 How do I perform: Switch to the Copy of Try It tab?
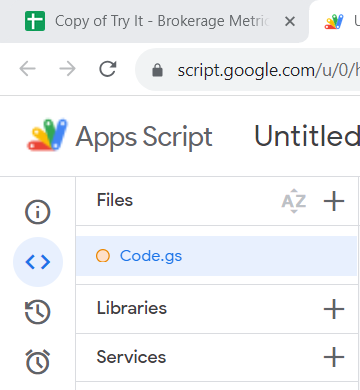tap(154, 21)
